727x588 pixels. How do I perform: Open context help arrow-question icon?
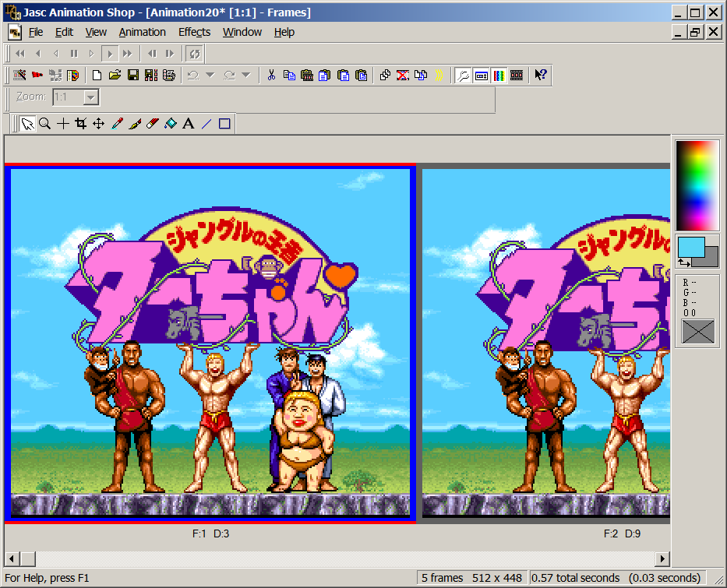tap(541, 75)
